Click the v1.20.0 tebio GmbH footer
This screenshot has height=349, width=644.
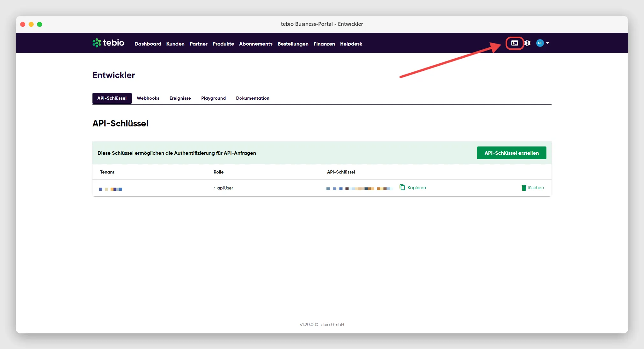pyautogui.click(x=322, y=324)
